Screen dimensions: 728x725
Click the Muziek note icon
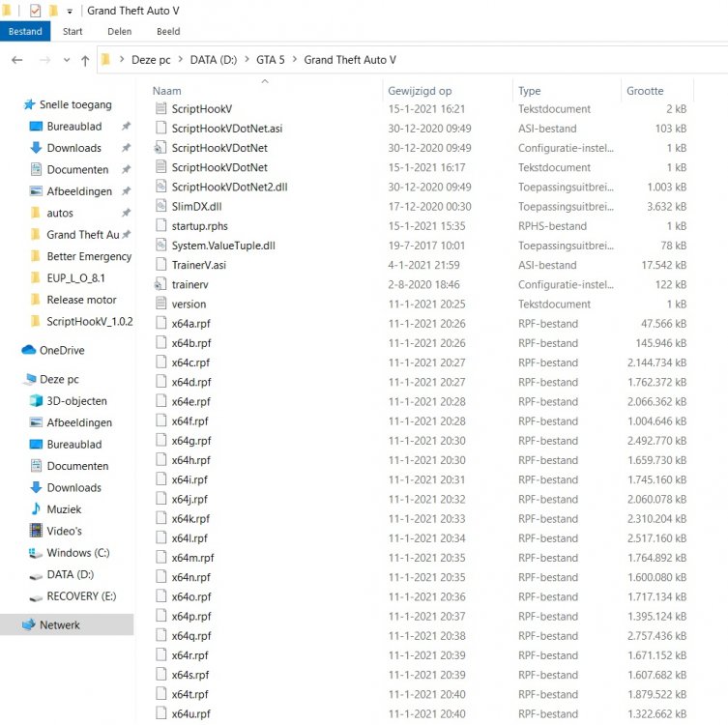[x=36, y=509]
